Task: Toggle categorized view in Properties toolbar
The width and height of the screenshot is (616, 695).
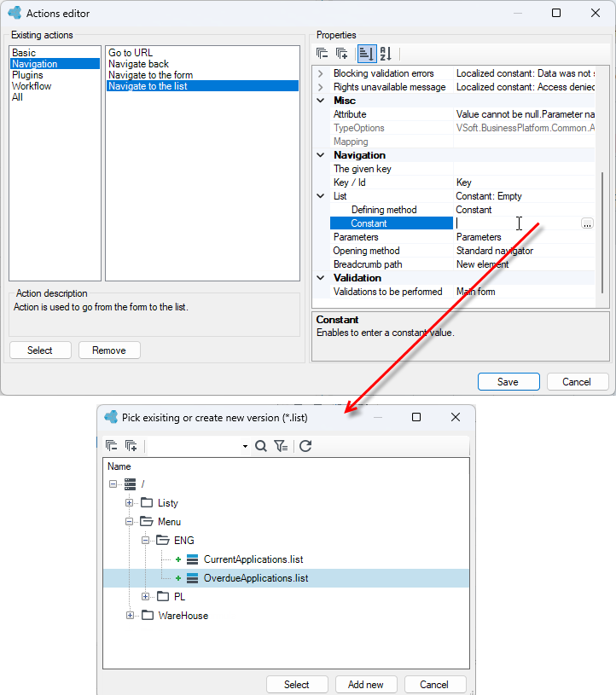Action: [x=367, y=54]
